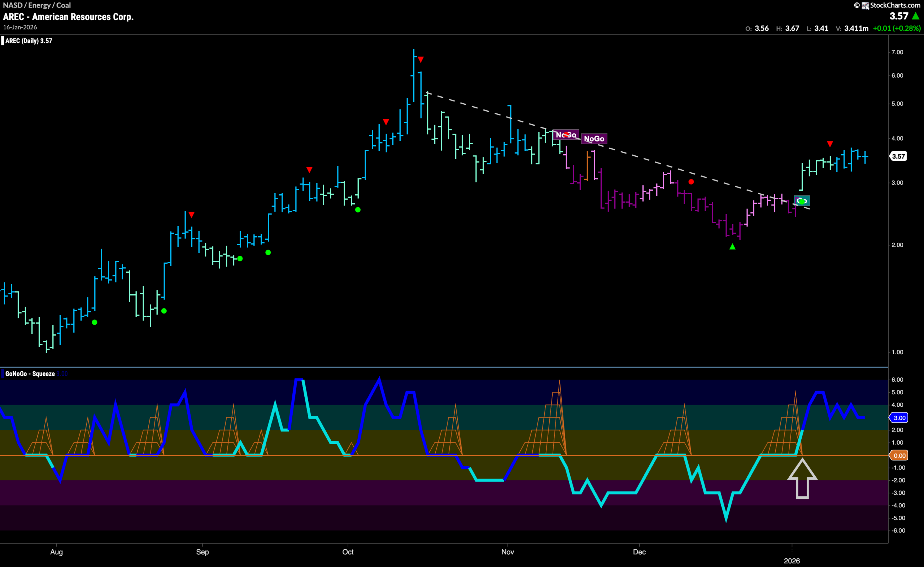Click the Aug label on time axis
The height and width of the screenshot is (567, 924).
click(57, 552)
